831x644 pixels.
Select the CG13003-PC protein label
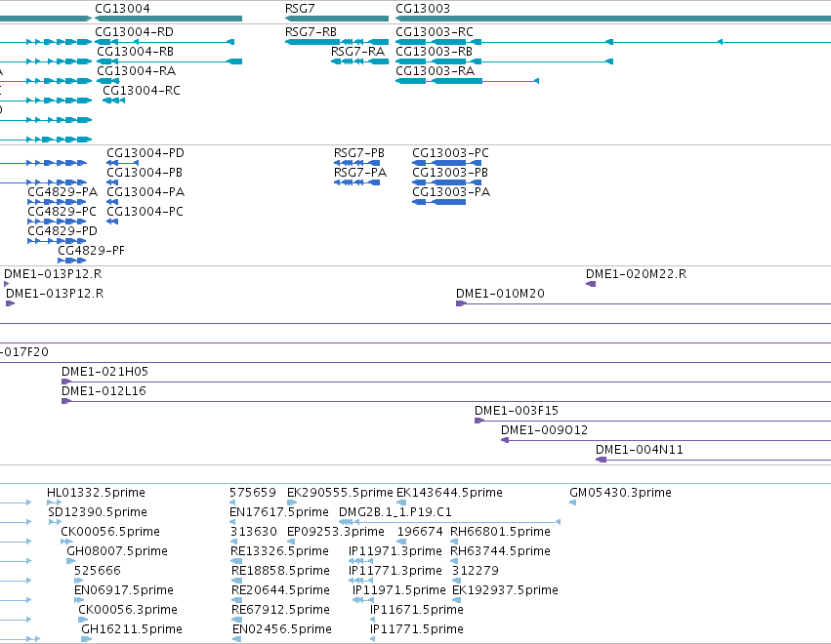point(450,153)
